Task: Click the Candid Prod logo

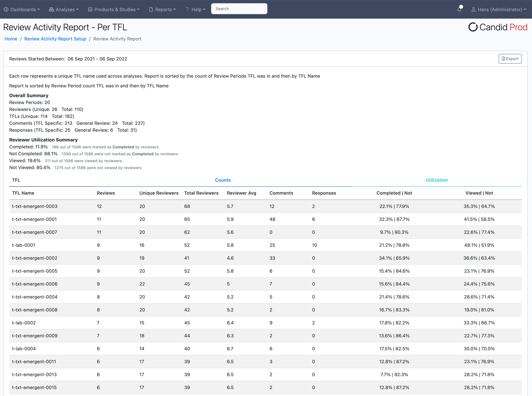Action: tap(497, 27)
